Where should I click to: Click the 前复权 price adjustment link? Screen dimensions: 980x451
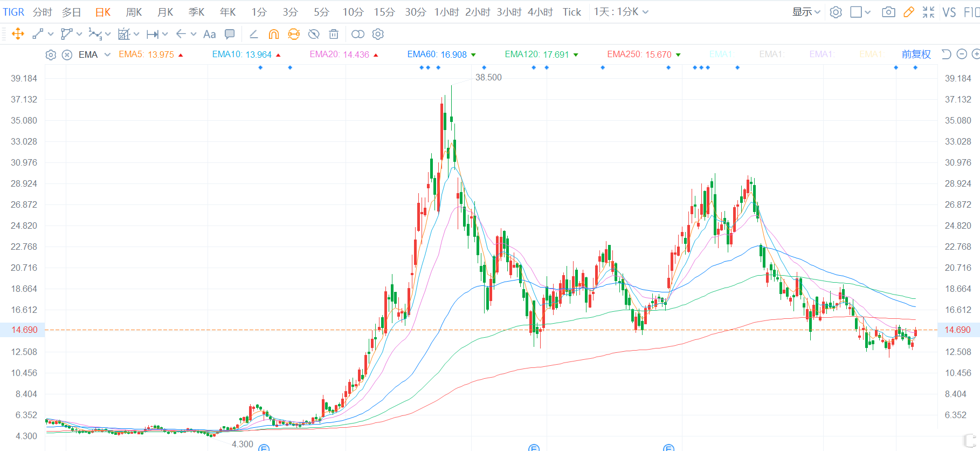916,54
